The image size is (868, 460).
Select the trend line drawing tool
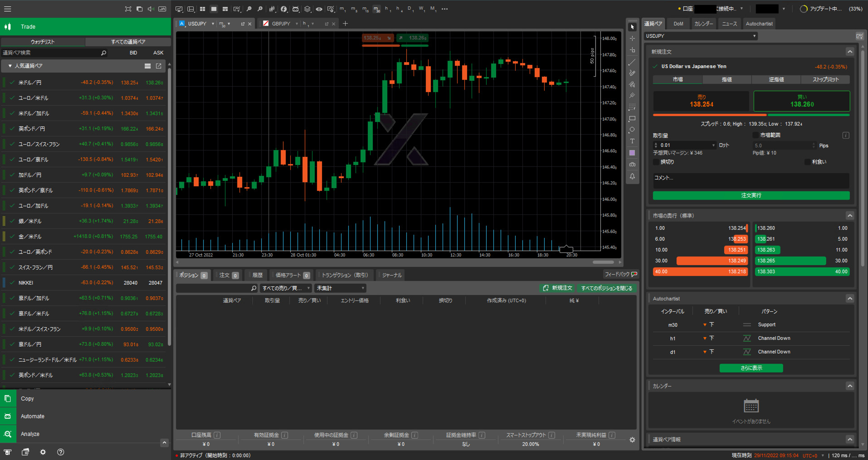coord(632,62)
